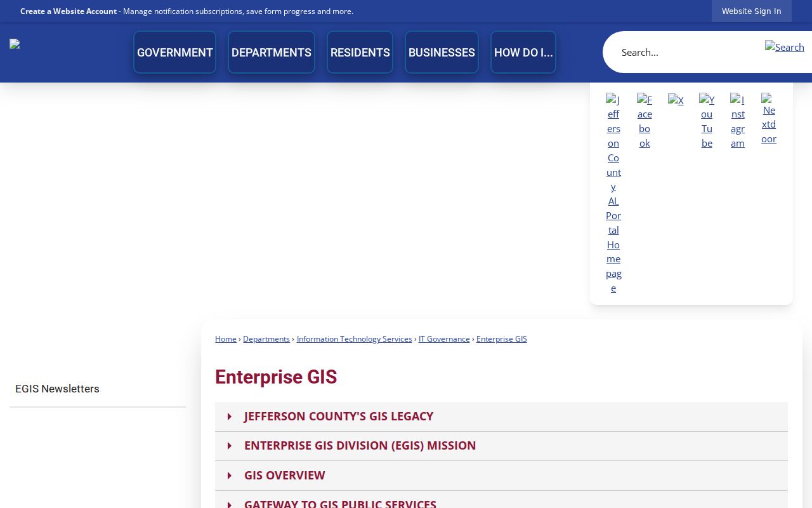This screenshot has width=812, height=508.
Task: Go to Departments breadcrumb link
Action: point(266,339)
